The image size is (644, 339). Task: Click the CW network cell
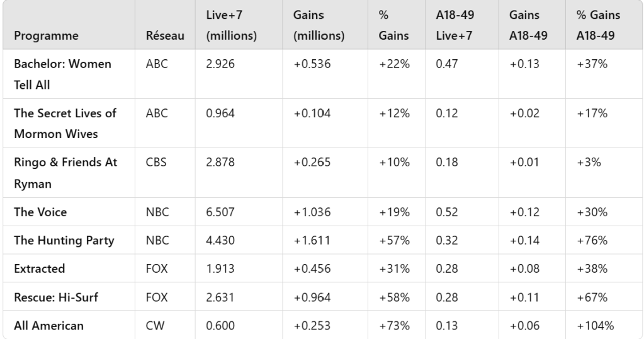153,325
